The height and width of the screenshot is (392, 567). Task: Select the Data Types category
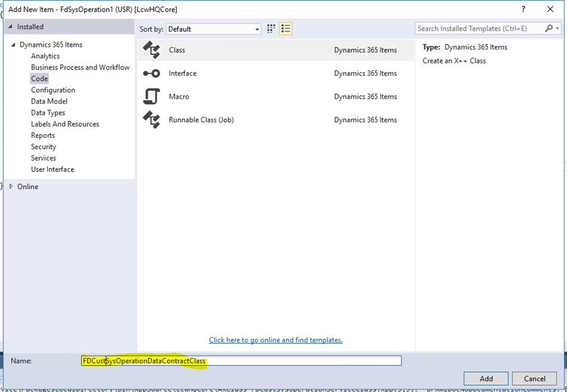click(x=48, y=113)
